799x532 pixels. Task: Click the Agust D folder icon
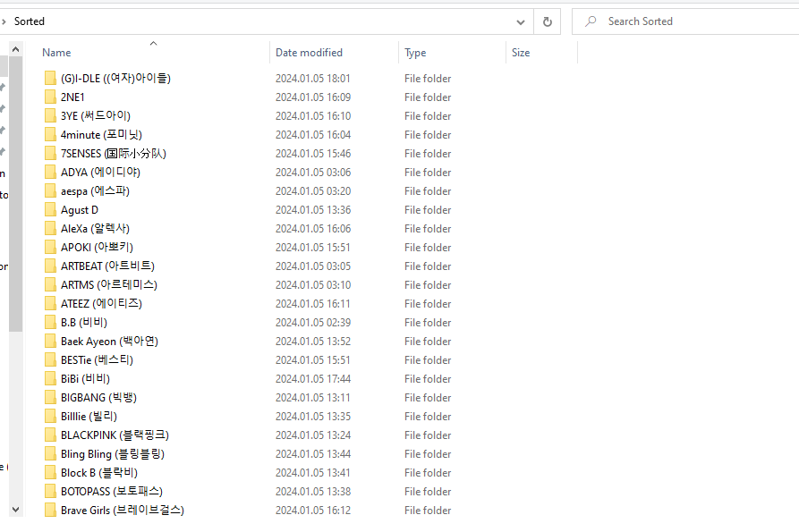click(50, 210)
